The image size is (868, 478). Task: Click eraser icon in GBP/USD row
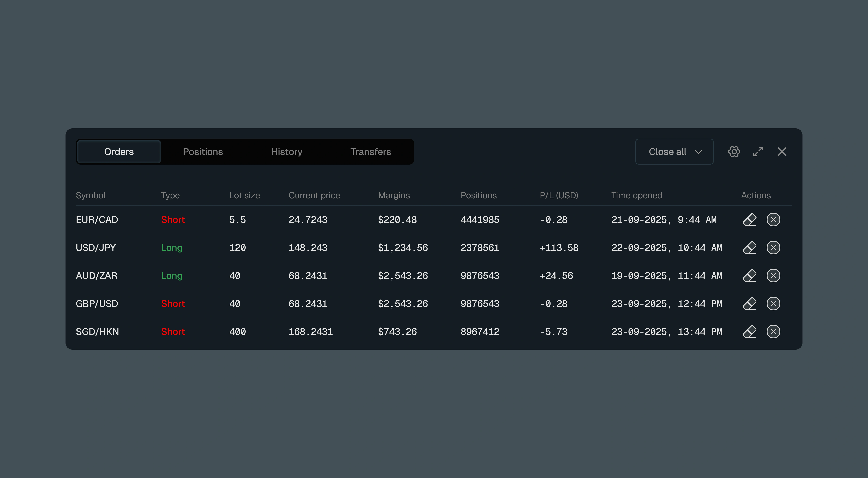click(749, 304)
